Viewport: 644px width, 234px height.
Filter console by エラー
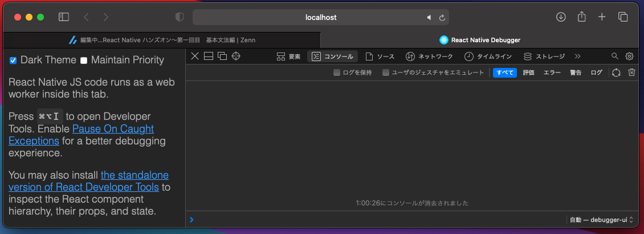(552, 73)
